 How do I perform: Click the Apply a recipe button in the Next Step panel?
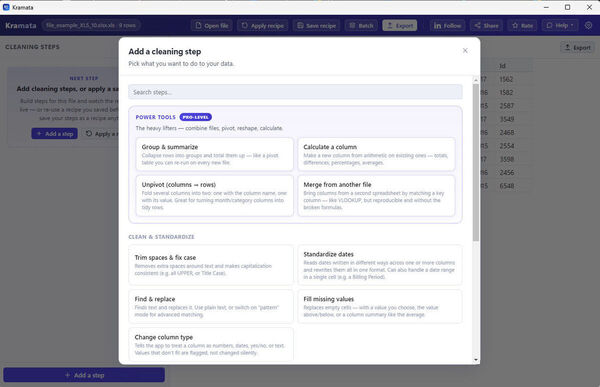(x=101, y=134)
